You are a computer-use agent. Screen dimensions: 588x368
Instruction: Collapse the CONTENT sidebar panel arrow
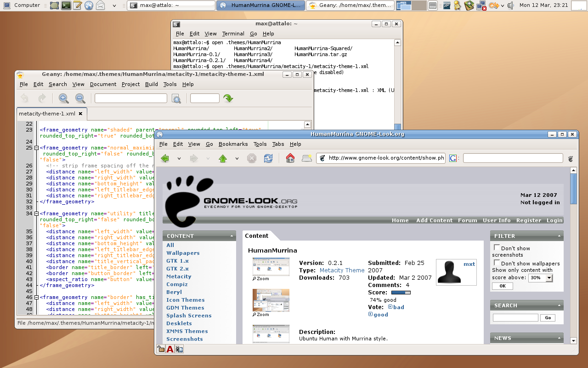point(232,236)
